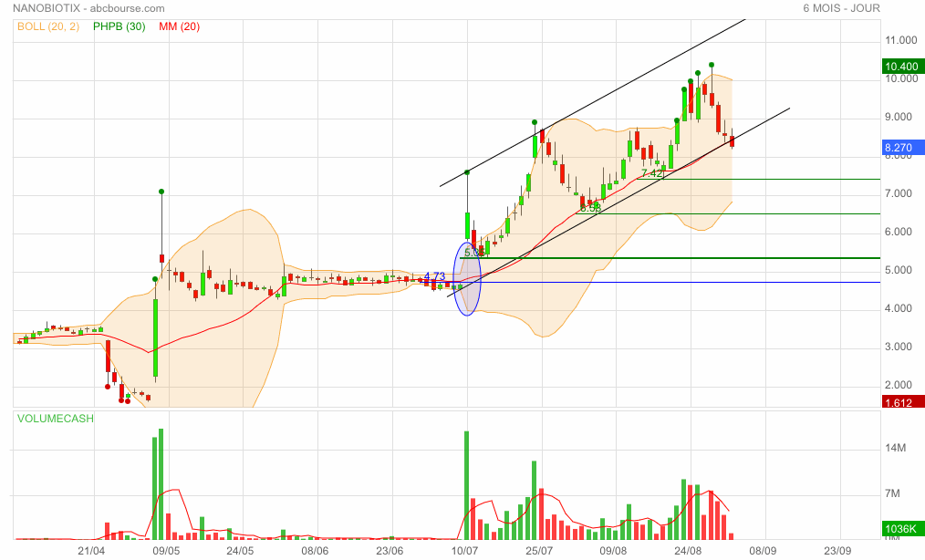The width and height of the screenshot is (925, 560).
Task: Select the PHPB (30) indicator legend
Action: point(120,26)
